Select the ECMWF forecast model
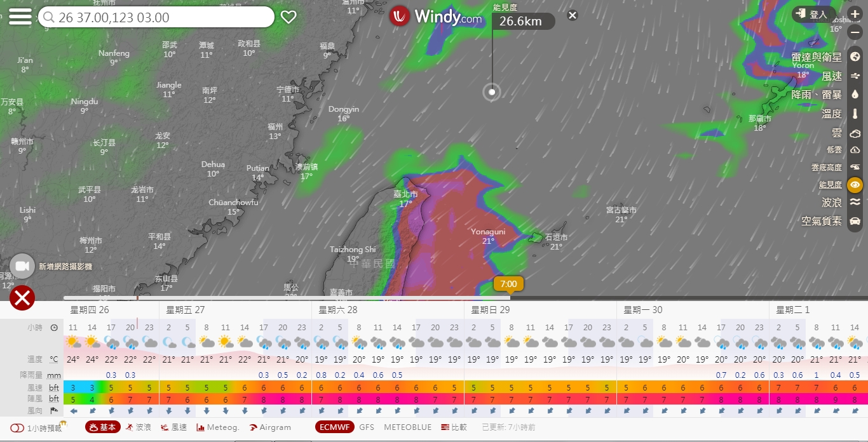 (335, 427)
